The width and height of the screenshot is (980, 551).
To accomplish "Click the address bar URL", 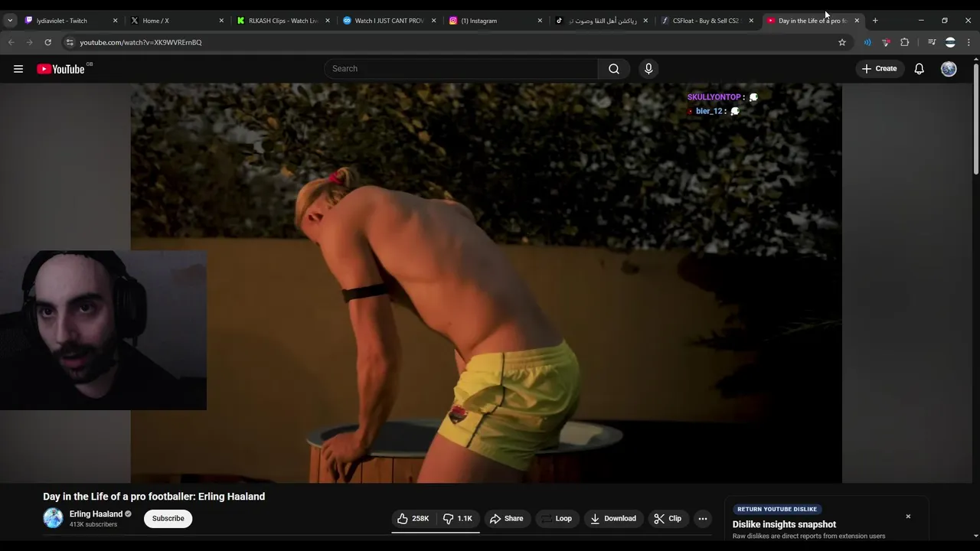I will tap(141, 42).
